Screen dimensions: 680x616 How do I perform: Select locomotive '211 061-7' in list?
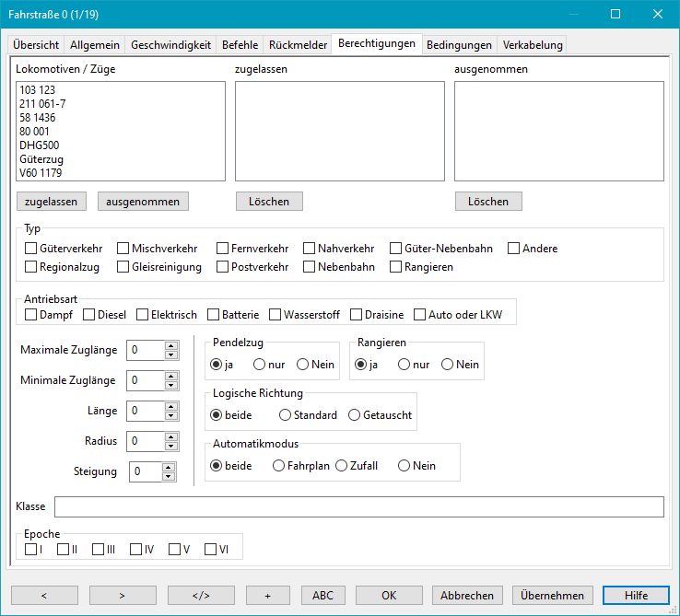pyautogui.click(x=42, y=104)
